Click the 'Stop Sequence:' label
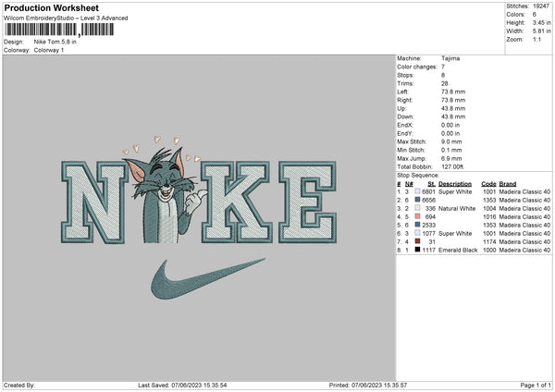This screenshot has height=392, width=555. [x=418, y=176]
